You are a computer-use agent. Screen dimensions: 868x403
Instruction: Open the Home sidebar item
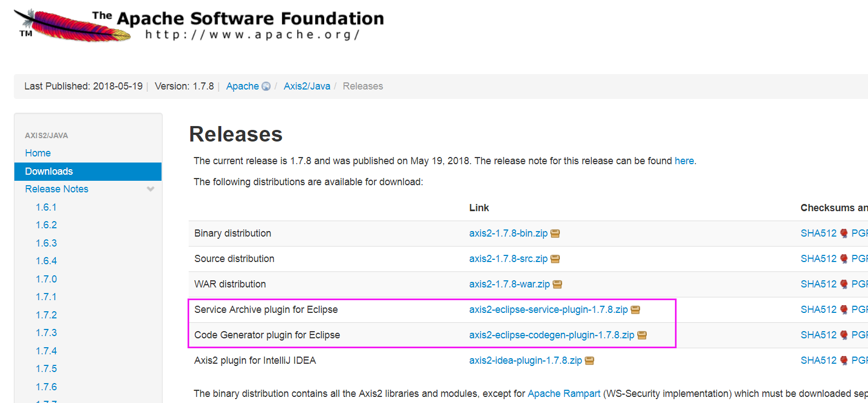point(38,153)
